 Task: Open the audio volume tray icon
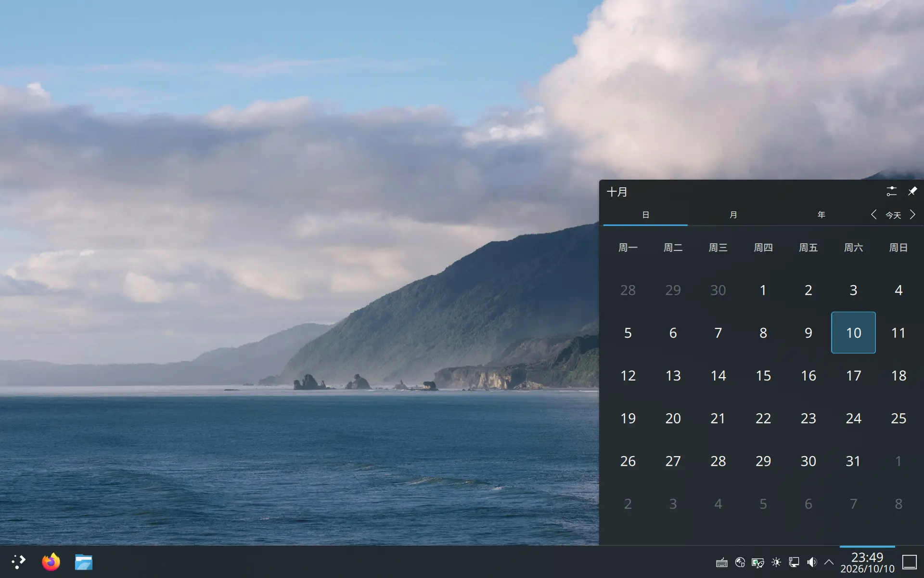click(812, 563)
